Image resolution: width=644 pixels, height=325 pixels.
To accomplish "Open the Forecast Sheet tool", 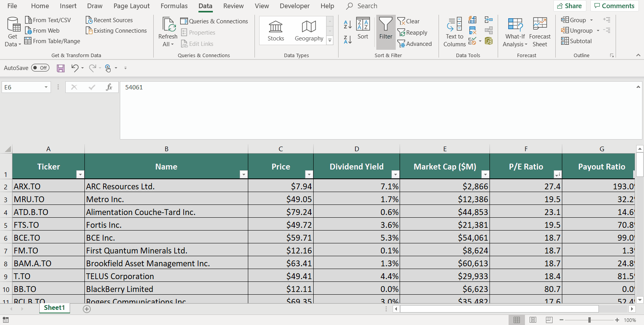I will (540, 32).
